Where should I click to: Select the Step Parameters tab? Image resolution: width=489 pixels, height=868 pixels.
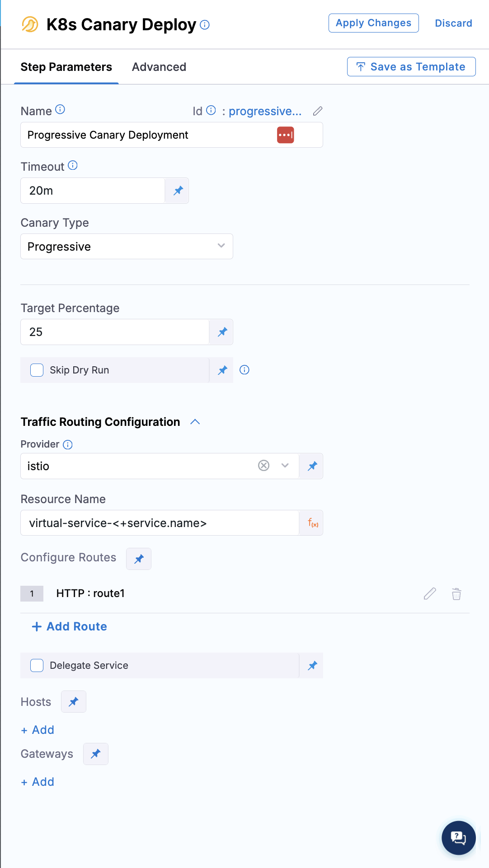click(66, 67)
